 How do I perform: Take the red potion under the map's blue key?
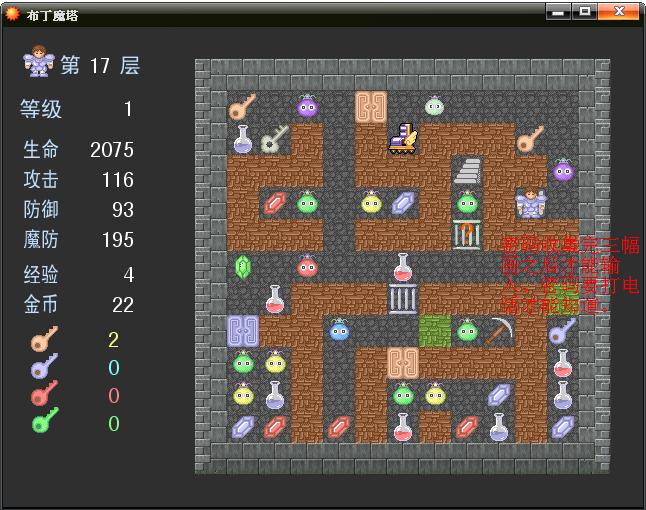point(563,363)
